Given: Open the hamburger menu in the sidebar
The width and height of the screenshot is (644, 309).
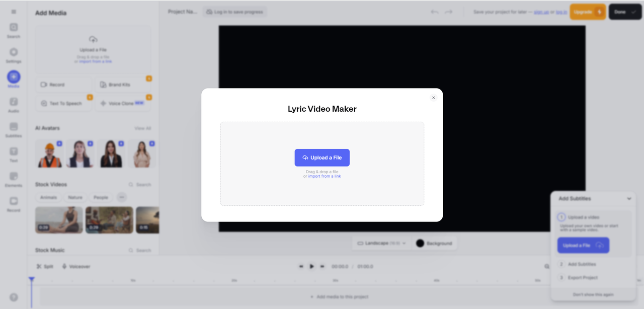Looking at the screenshot, I should pos(14,12).
